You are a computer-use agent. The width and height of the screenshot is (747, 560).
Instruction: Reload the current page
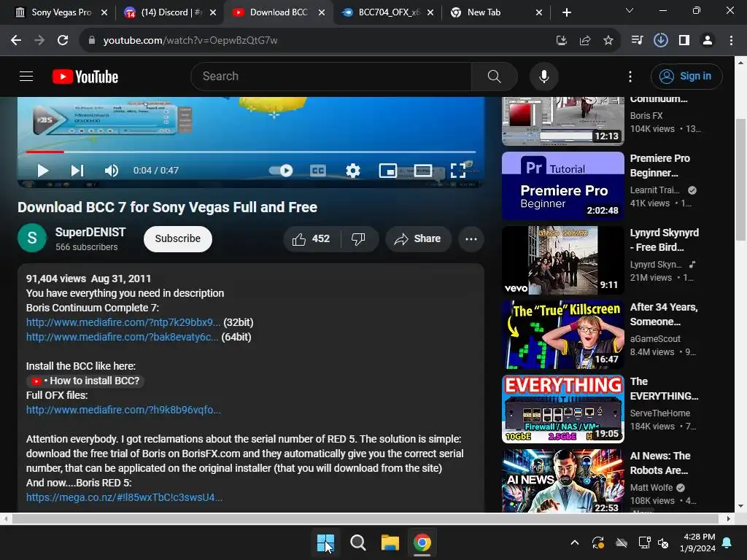(x=63, y=41)
